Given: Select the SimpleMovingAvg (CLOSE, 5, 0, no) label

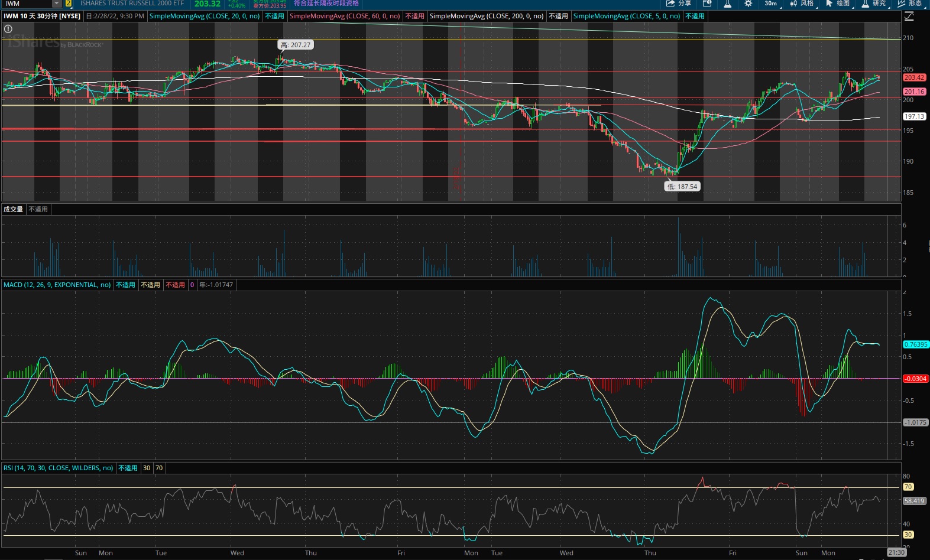Looking at the screenshot, I should tap(627, 16).
